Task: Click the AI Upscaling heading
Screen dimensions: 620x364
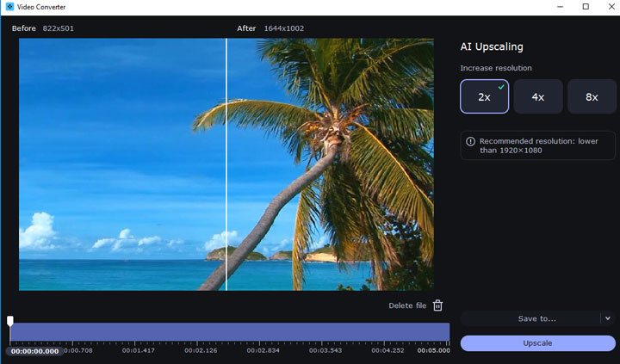Action: [492, 46]
